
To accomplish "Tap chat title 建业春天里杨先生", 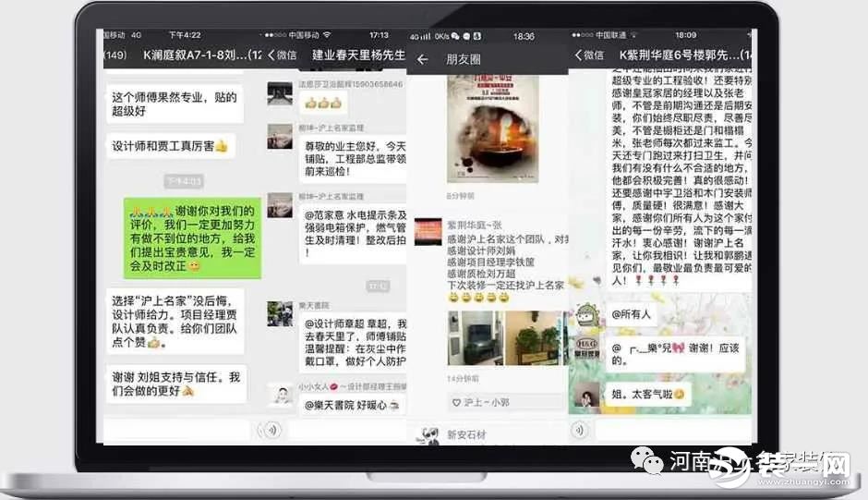I will pos(358,55).
